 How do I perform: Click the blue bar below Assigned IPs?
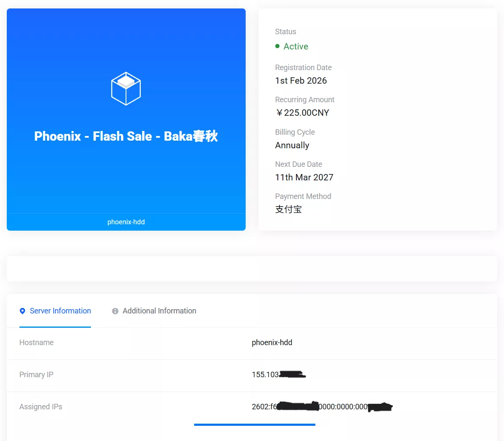click(x=255, y=425)
